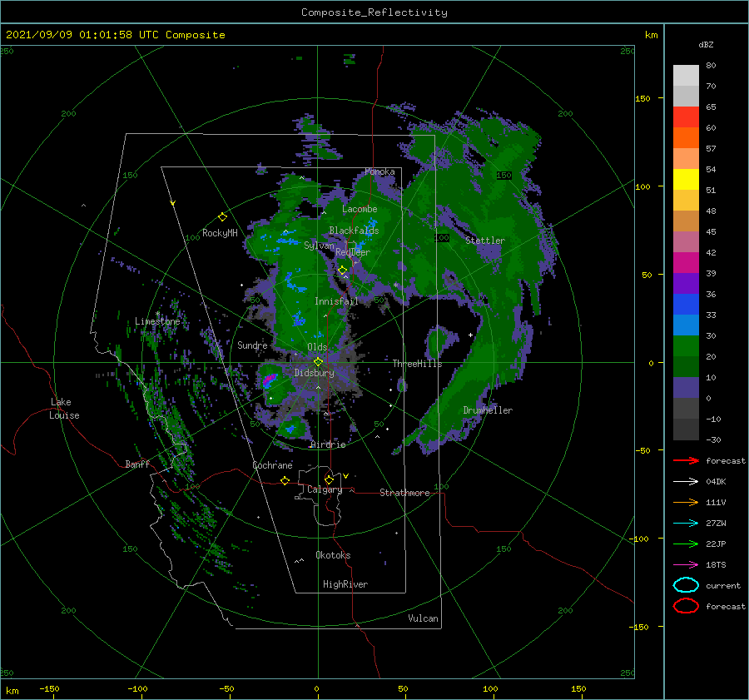Click the Cochrane town label

[x=272, y=465]
